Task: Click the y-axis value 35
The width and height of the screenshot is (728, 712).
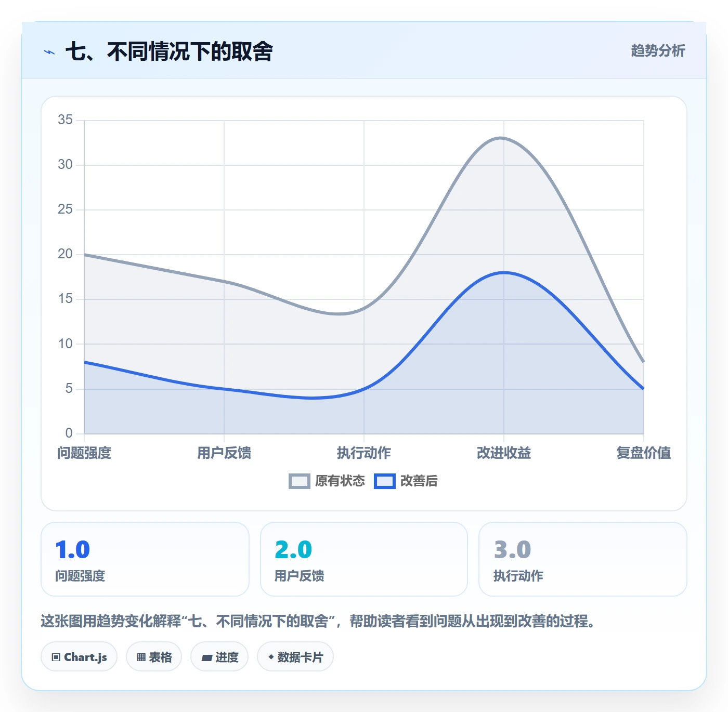Action: point(65,120)
